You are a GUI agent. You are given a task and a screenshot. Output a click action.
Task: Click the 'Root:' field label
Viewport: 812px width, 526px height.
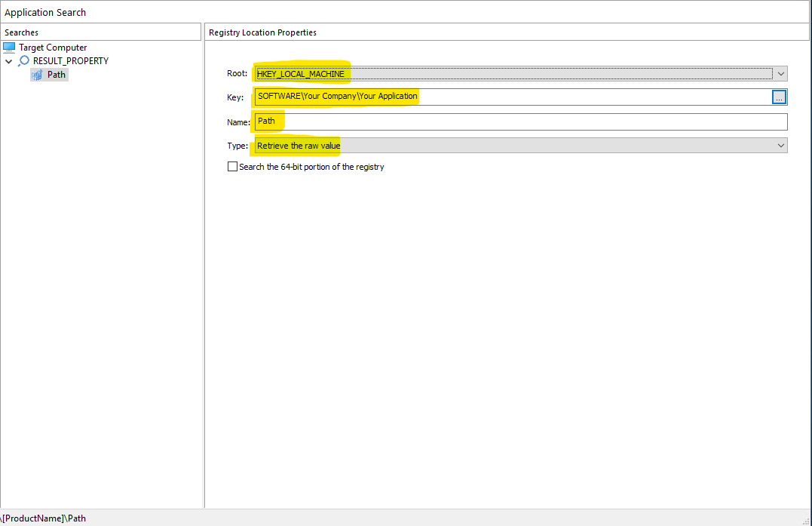(x=237, y=74)
